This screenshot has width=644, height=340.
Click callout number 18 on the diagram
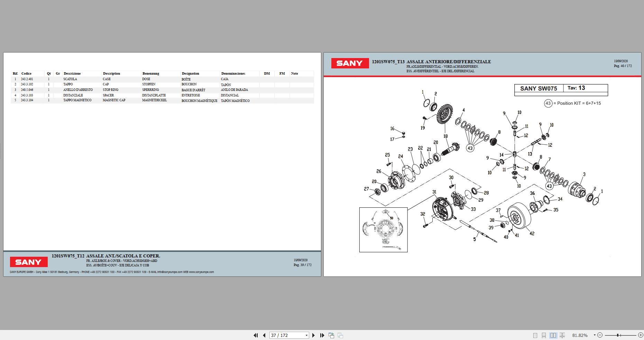(x=445, y=136)
